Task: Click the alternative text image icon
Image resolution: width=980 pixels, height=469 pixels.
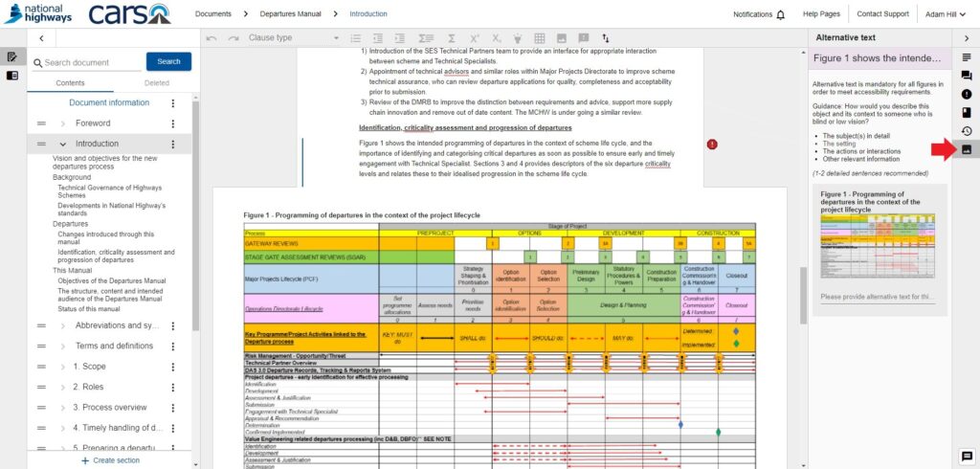Action: pyautogui.click(x=966, y=149)
